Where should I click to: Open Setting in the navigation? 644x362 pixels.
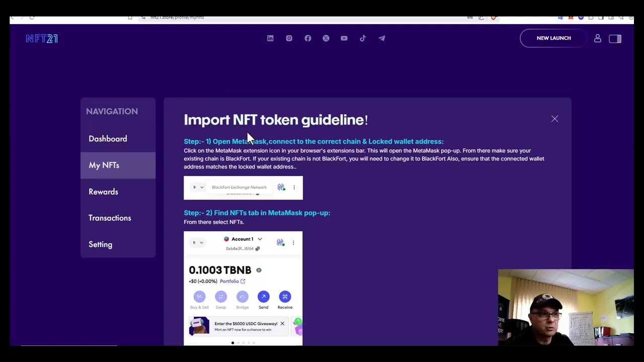[x=100, y=244]
